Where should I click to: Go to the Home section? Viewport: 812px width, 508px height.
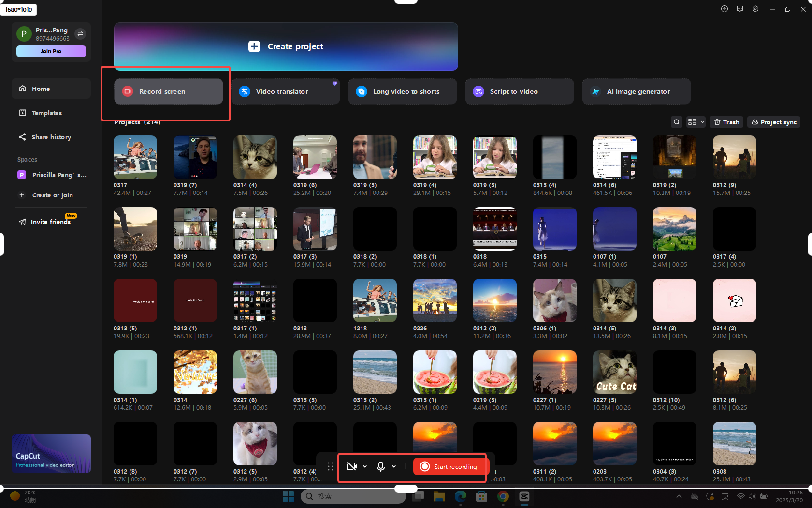[x=41, y=89]
